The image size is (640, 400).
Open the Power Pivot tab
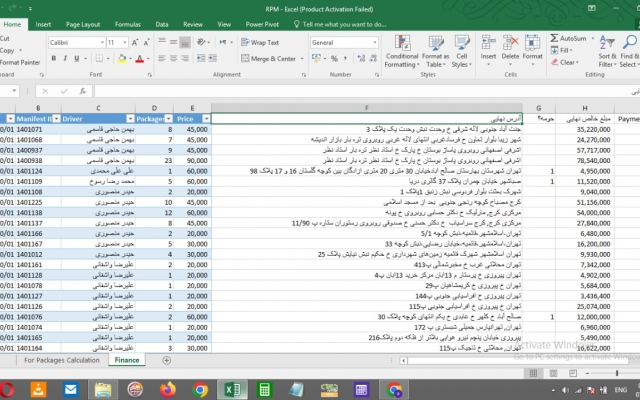click(x=262, y=24)
